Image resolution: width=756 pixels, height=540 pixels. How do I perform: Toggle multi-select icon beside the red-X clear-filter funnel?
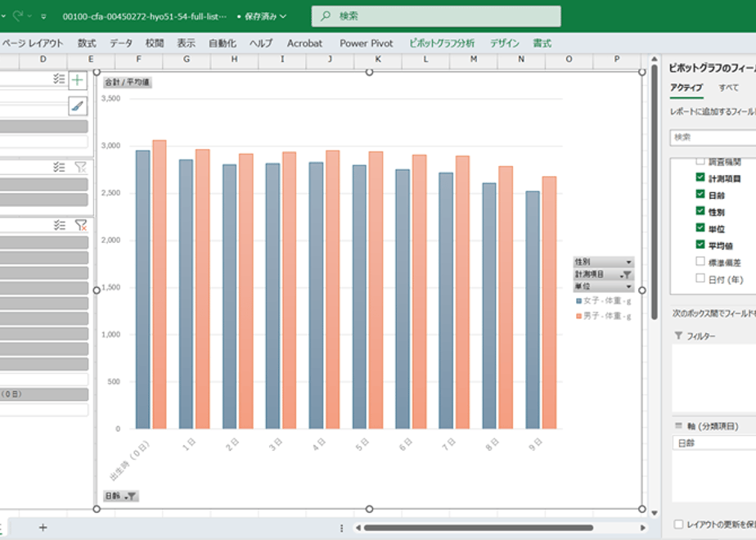coord(59,225)
